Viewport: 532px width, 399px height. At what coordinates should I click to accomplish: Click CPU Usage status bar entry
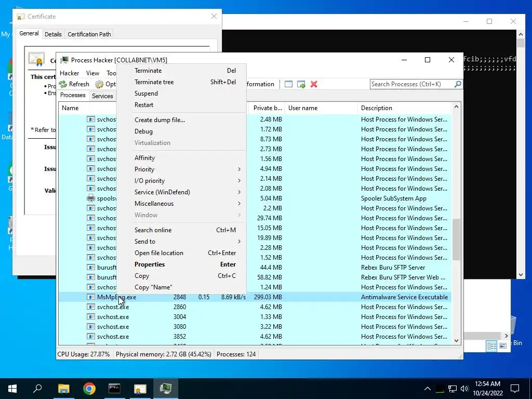coord(84,354)
